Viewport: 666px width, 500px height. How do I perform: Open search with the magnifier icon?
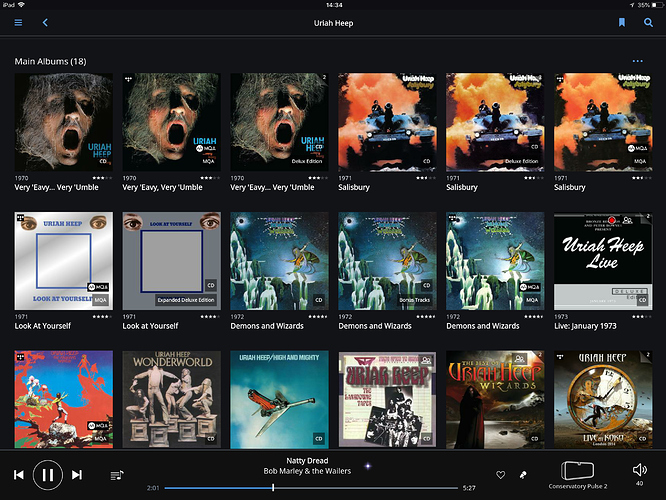648,23
